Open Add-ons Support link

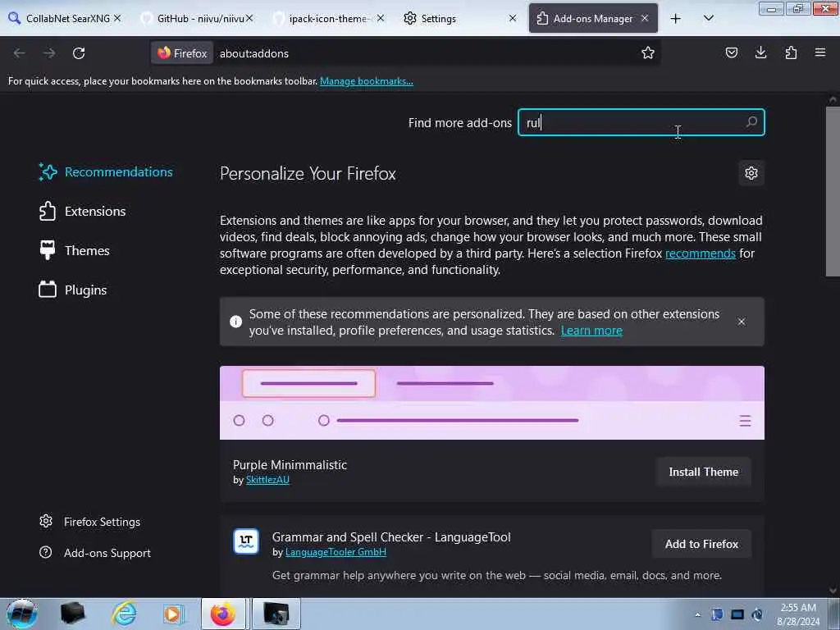[x=95, y=552]
